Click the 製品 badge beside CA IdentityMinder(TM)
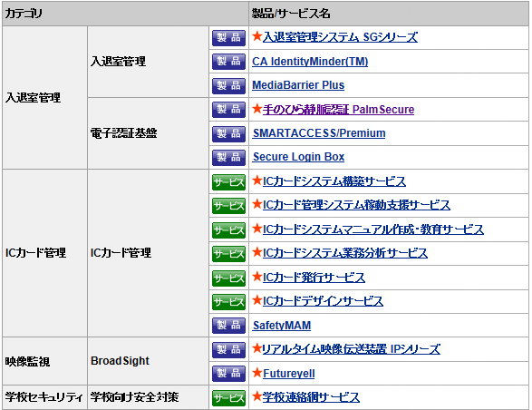This screenshot has width=532, height=410. pyautogui.click(x=228, y=62)
